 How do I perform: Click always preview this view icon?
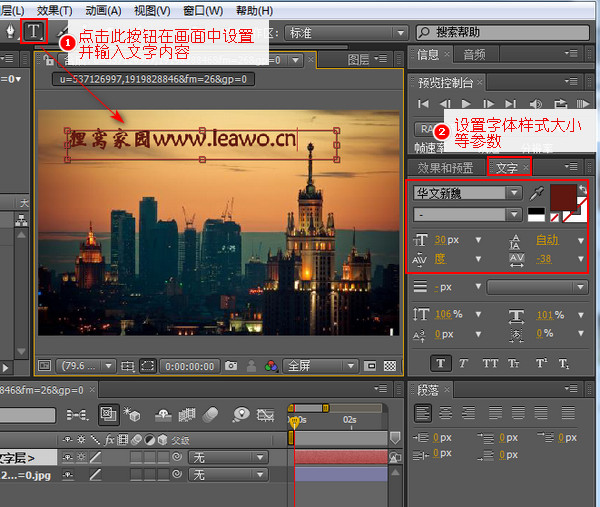44,366
